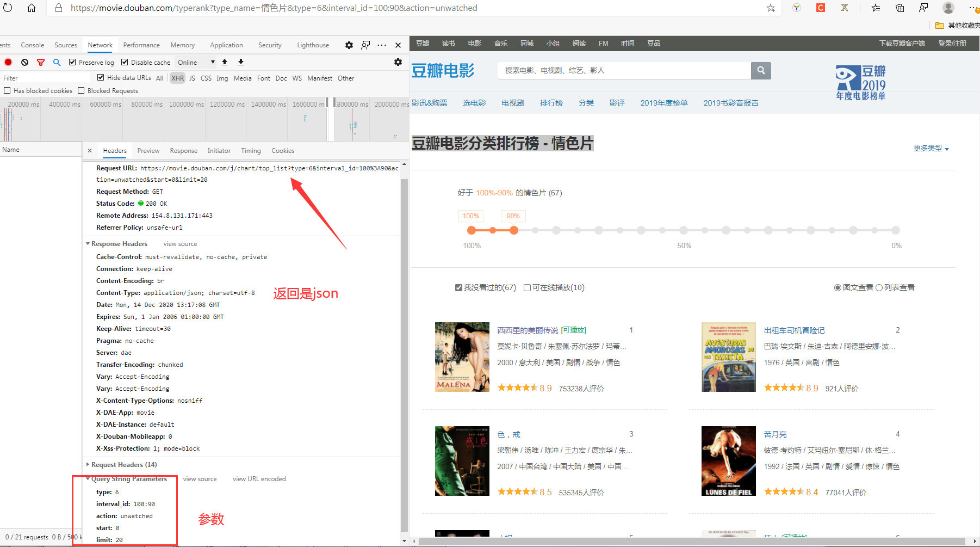Open the Malena movie poster thumbnail
The height and width of the screenshot is (547, 980).
click(462, 357)
